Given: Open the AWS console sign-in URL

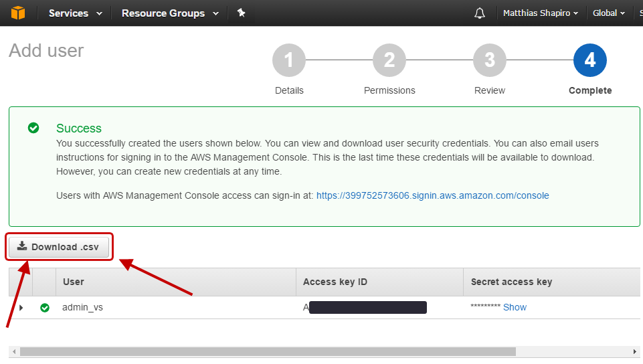Looking at the screenshot, I should [x=432, y=195].
